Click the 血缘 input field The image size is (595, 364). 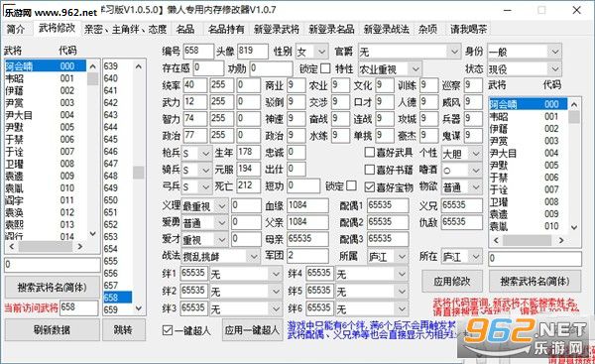[x=307, y=205]
